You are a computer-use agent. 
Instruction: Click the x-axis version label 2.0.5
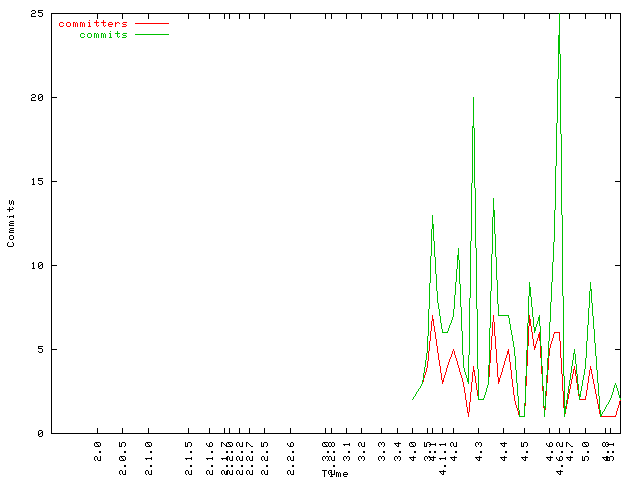click(x=123, y=453)
